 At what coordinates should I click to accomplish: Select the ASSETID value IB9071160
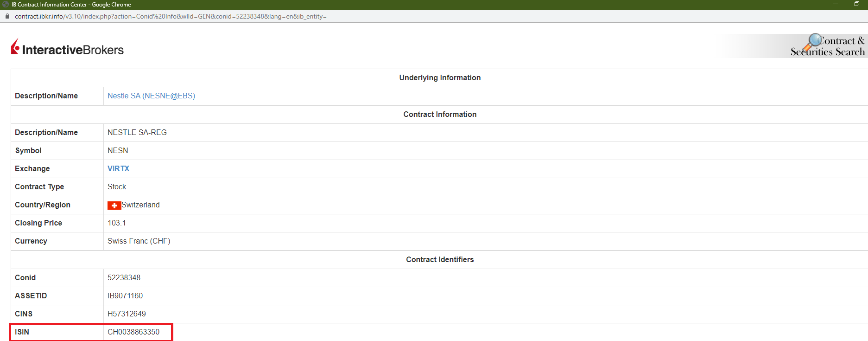[x=125, y=296]
